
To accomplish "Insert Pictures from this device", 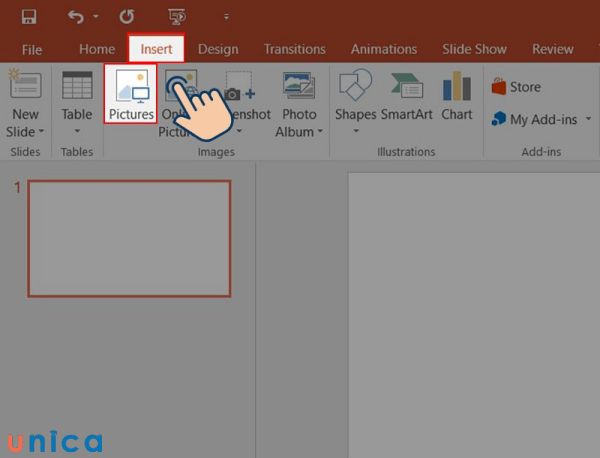I will click(x=131, y=95).
